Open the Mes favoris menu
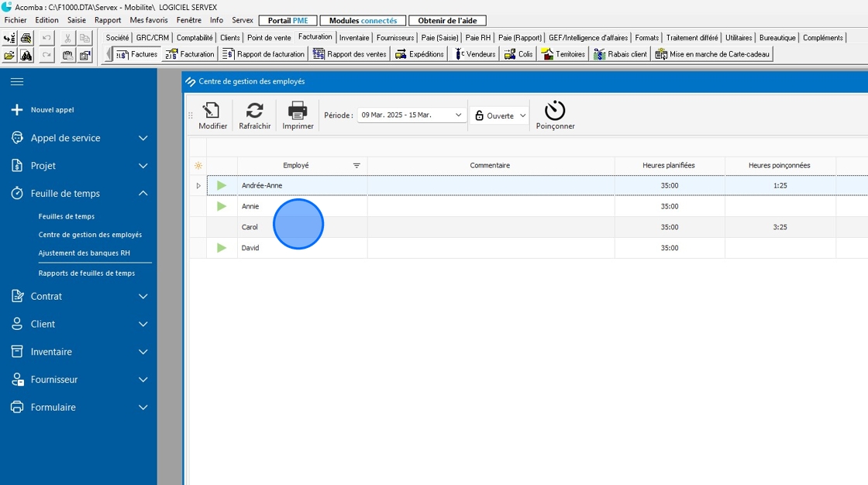Viewport: 868px width, 485px height. [x=149, y=20]
